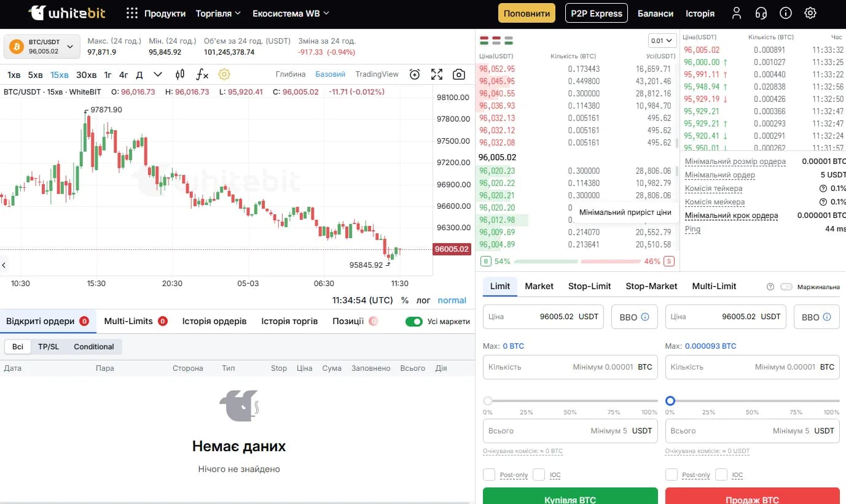This screenshot has width=846, height=504.
Task: Open the Історія link in header
Action: coord(700,13)
